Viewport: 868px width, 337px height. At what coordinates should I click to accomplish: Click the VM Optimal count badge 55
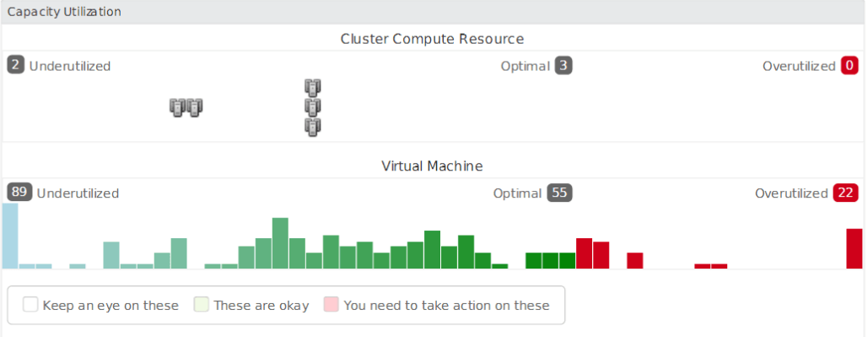(x=559, y=193)
